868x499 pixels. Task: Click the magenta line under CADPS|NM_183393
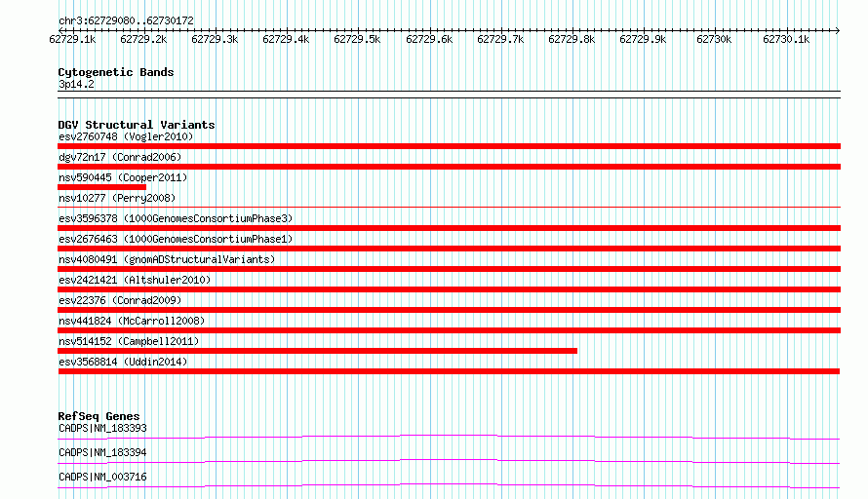tap(449, 437)
